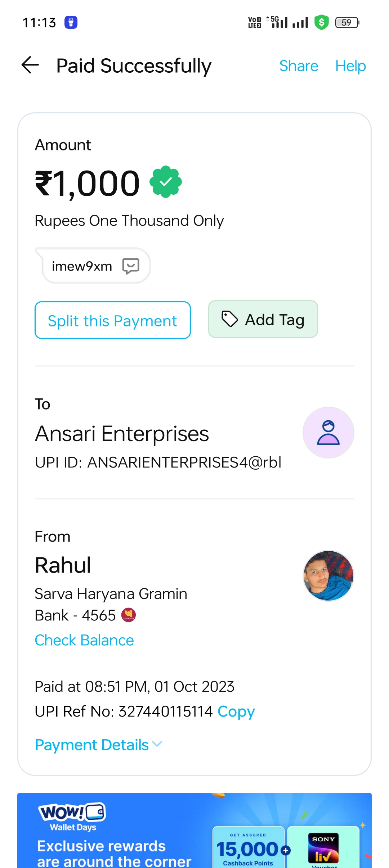
Task: Copy the UPI reference number
Action: [236, 711]
